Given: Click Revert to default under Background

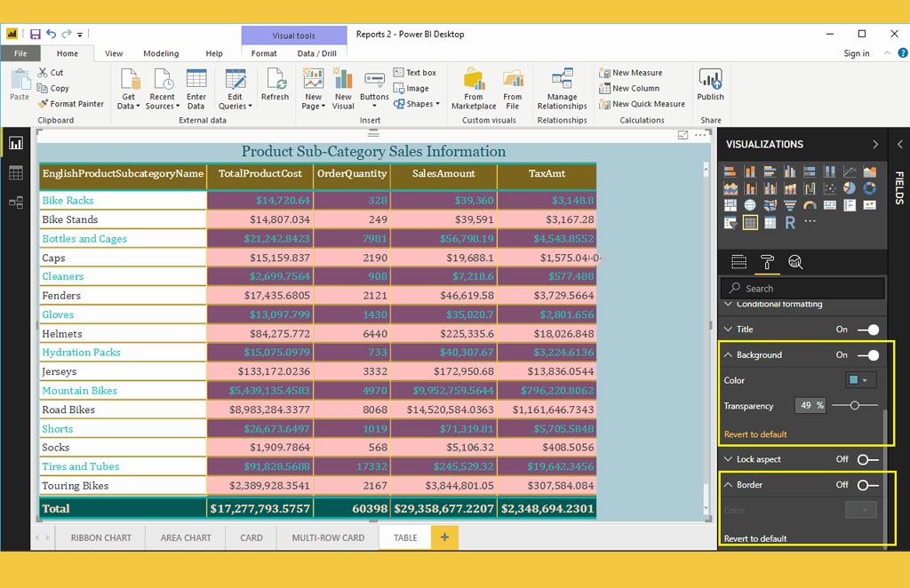Looking at the screenshot, I should (x=755, y=434).
